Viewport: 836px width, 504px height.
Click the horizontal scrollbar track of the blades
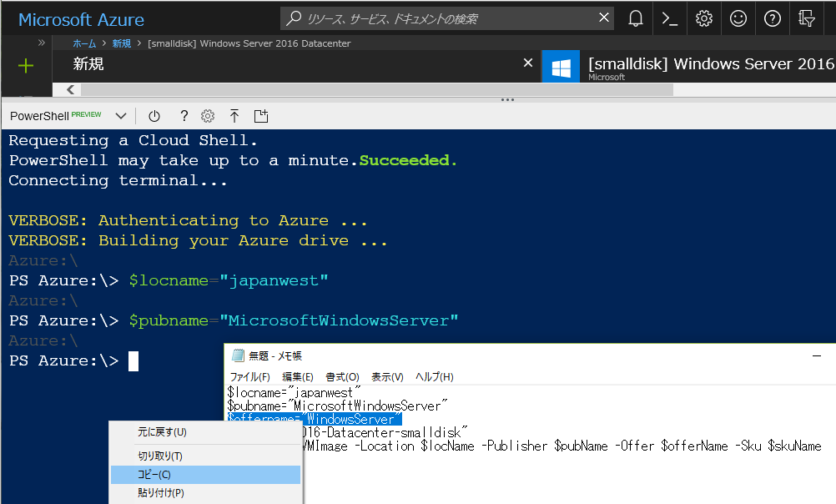[377, 89]
